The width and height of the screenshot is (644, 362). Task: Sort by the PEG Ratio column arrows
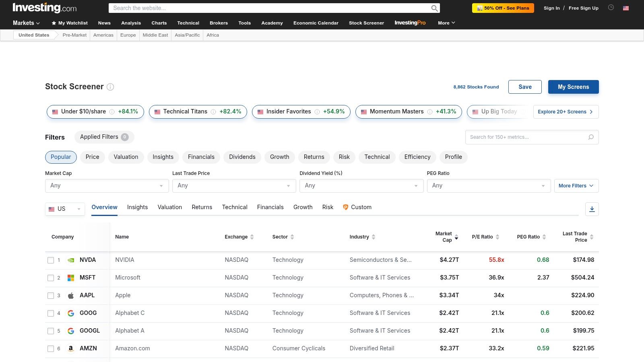[544, 237]
